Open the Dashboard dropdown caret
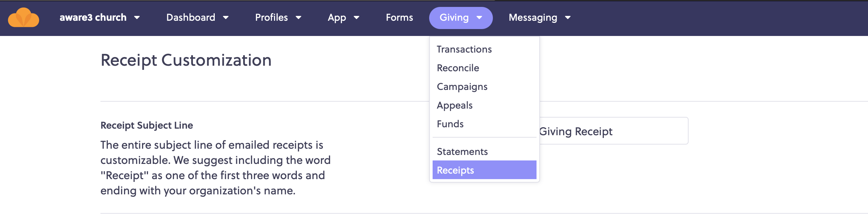 tap(226, 18)
